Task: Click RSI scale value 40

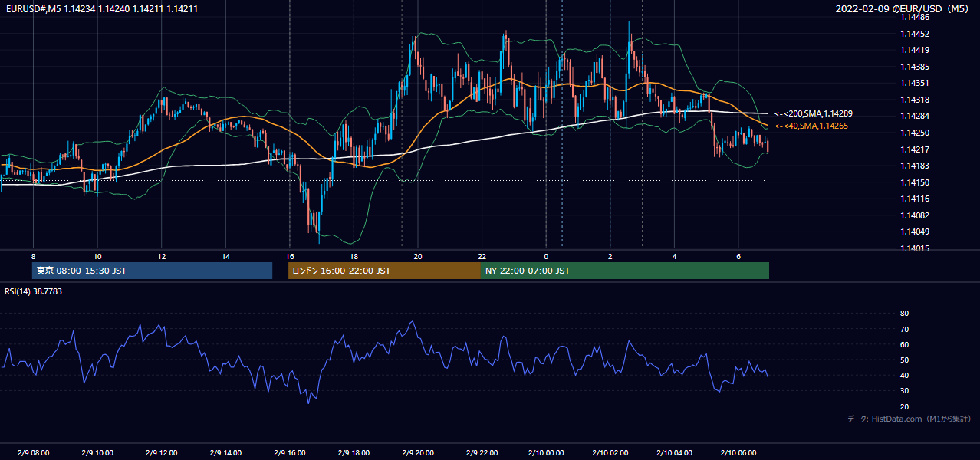Action: [904, 375]
